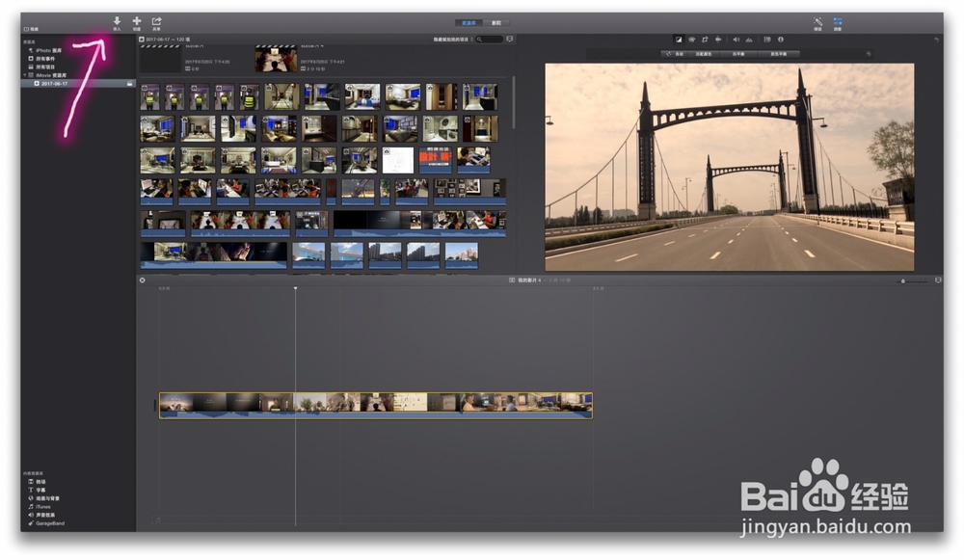Viewport: 964px width, 560px height.
Task: Select the color balance adjustment icon
Action: point(679,40)
